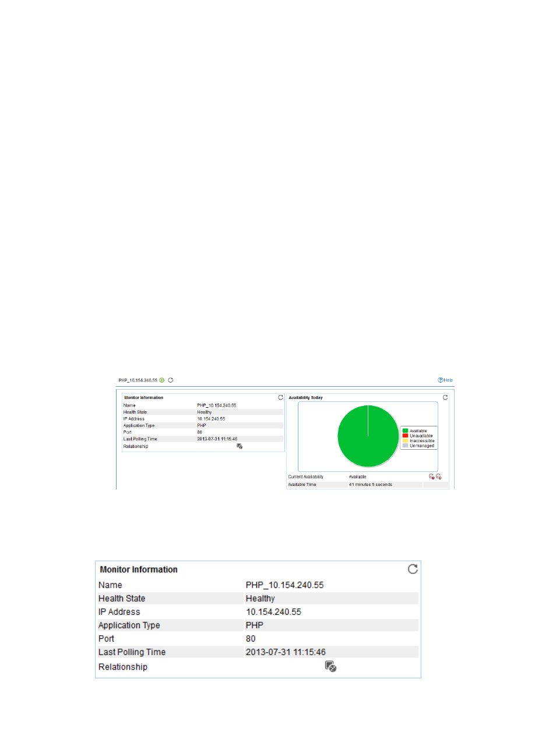Click the green Available legend swatch
The width and height of the screenshot is (556, 756).
[x=406, y=431]
